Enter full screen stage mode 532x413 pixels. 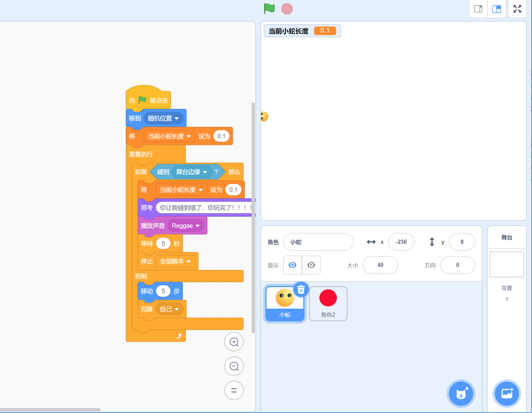(517, 9)
